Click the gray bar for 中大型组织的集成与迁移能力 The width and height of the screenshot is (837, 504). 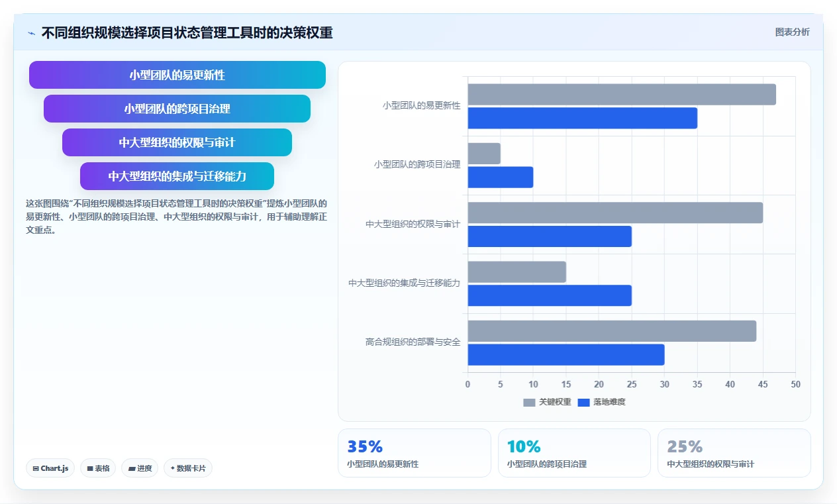click(517, 272)
